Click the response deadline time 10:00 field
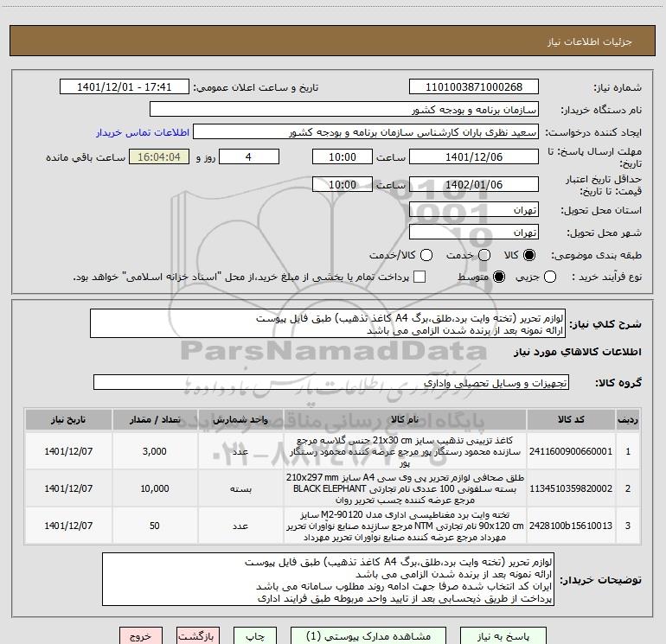 [343, 156]
